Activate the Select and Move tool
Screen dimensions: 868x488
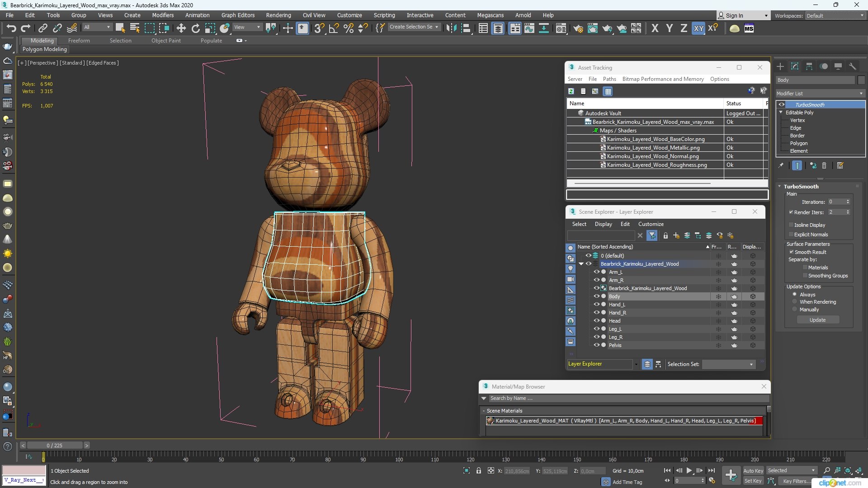click(181, 28)
